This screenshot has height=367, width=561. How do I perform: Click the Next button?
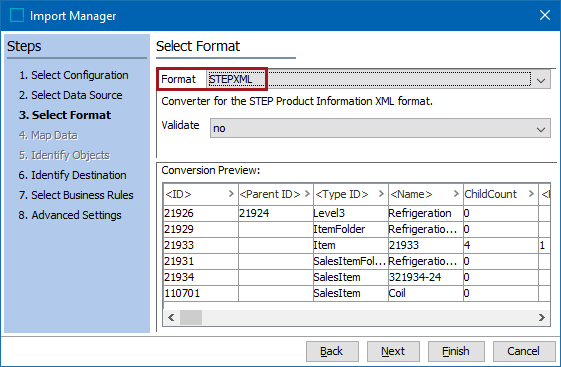point(393,351)
